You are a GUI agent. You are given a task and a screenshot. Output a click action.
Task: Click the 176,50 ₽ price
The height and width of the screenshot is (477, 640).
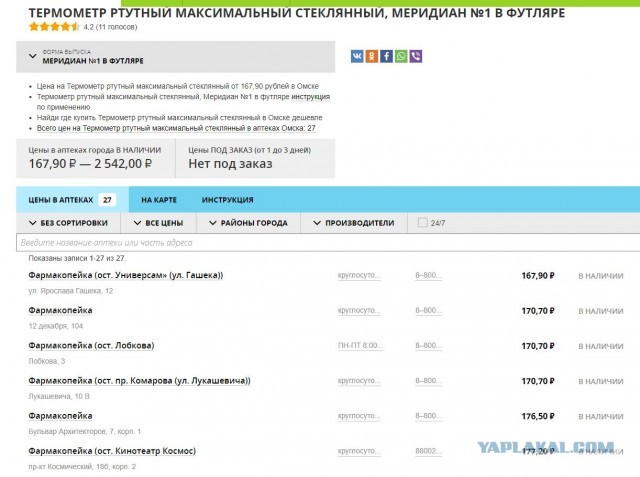click(538, 416)
